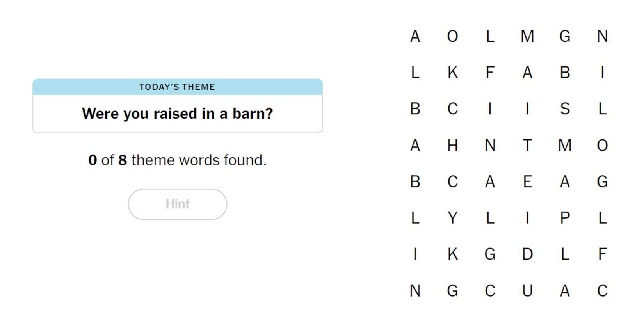
Task: Select the letter T in the grid
Action: [x=527, y=145]
